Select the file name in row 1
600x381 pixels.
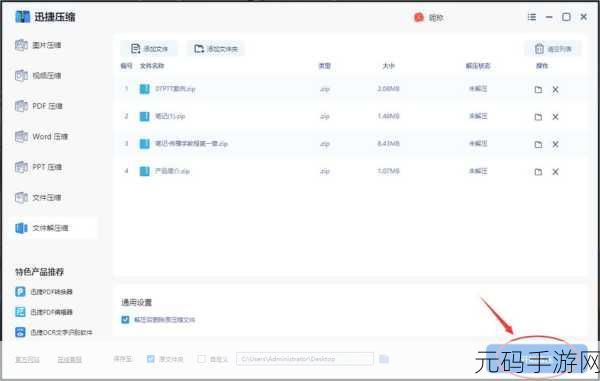point(175,89)
